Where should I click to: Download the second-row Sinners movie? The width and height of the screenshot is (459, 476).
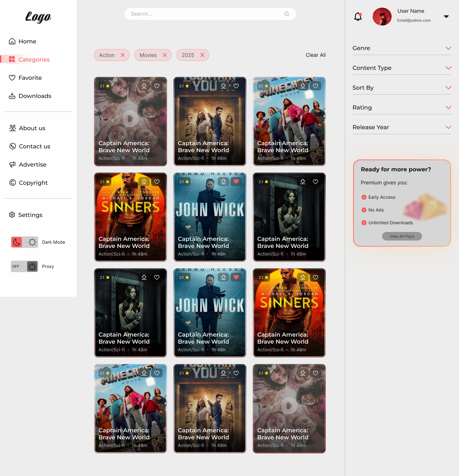pyautogui.click(x=144, y=182)
